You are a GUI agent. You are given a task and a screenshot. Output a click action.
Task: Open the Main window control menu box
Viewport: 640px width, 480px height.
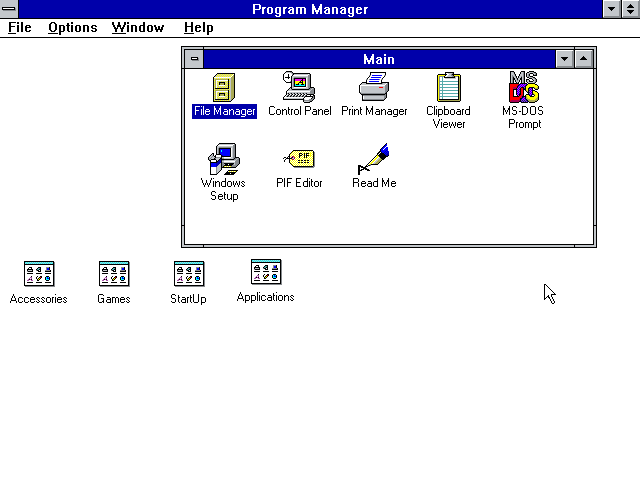pyautogui.click(x=195, y=59)
